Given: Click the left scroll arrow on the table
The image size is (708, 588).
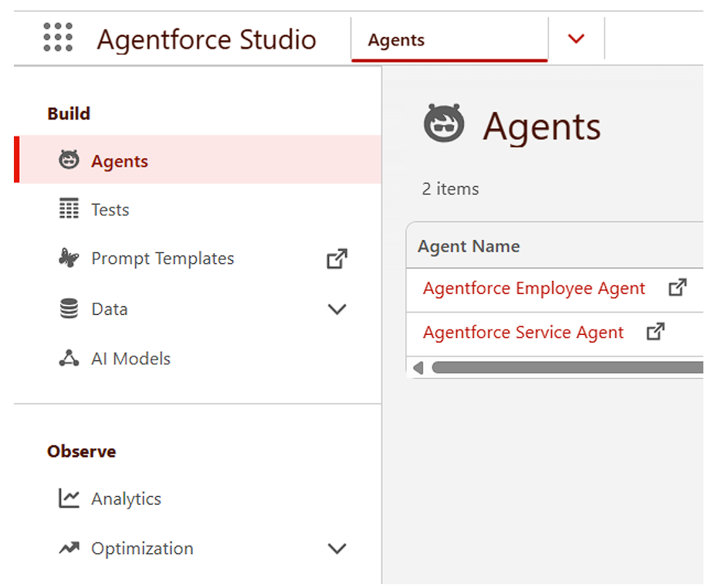Looking at the screenshot, I should [418, 368].
